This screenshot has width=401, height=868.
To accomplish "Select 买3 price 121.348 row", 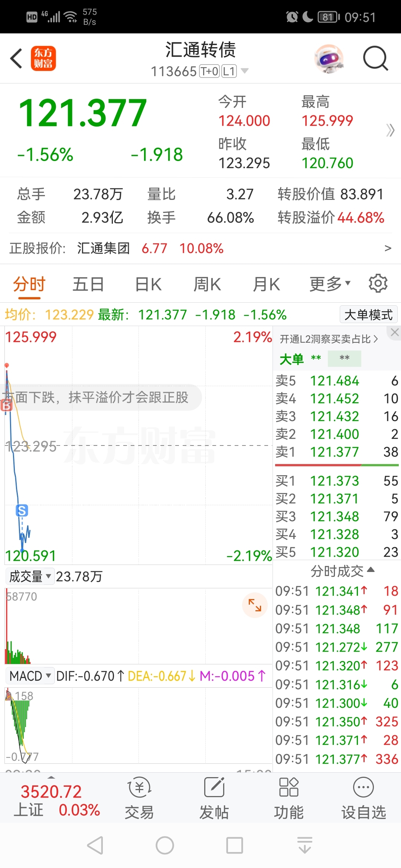I will click(x=337, y=516).
